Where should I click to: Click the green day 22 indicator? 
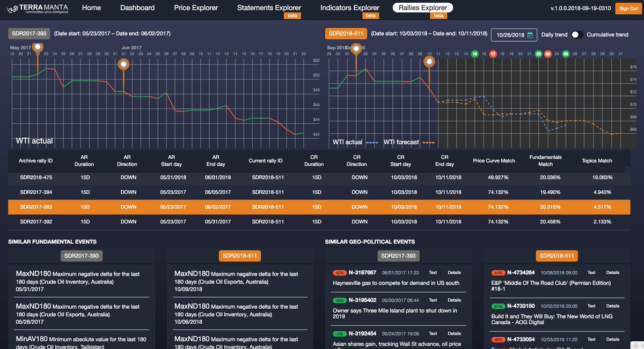click(x=538, y=54)
